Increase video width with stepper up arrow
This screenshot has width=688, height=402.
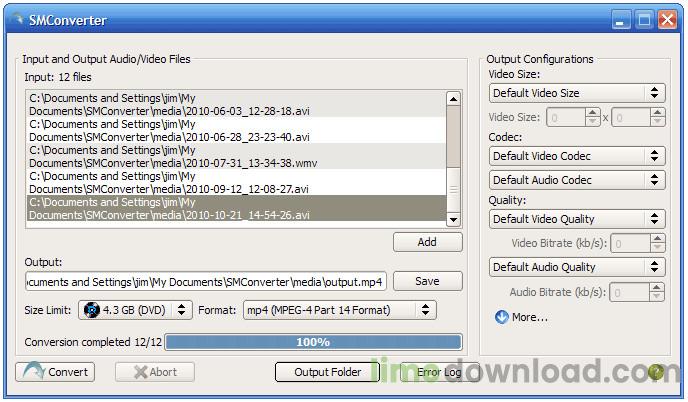[593, 112]
